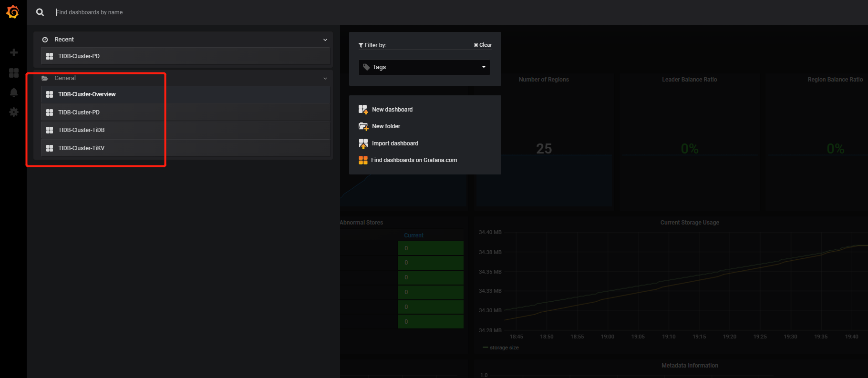The image size is (868, 378).
Task: Open the Create plus icon in sidebar
Action: click(x=14, y=52)
